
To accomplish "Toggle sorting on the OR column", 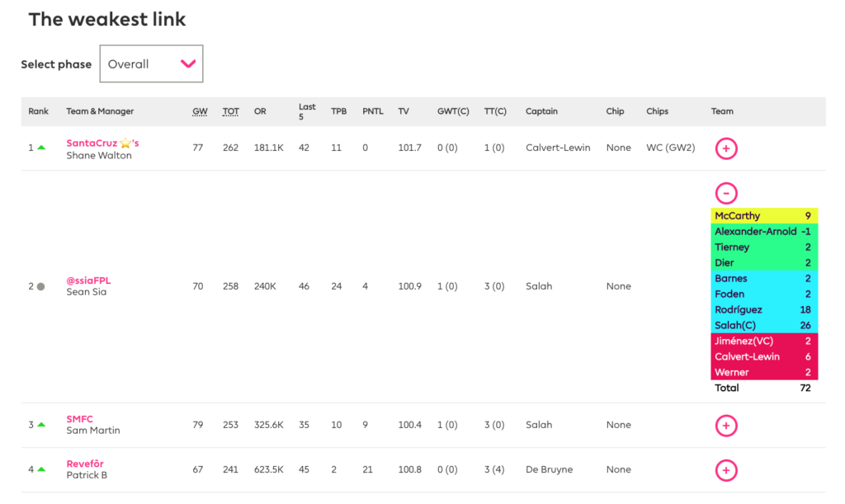I will coord(260,111).
